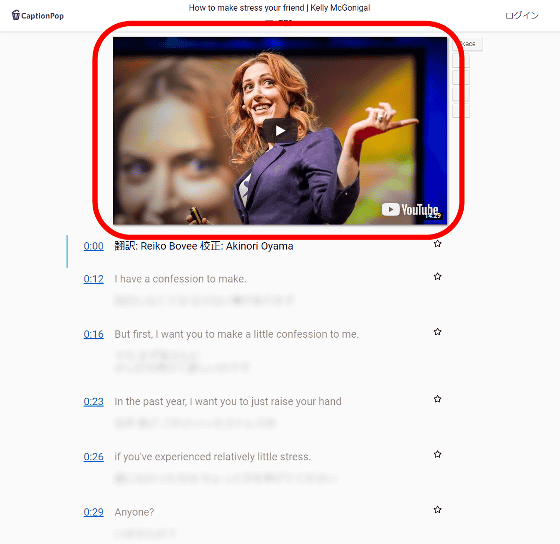
Task: Jump to timestamp 0:29
Action: click(x=94, y=512)
